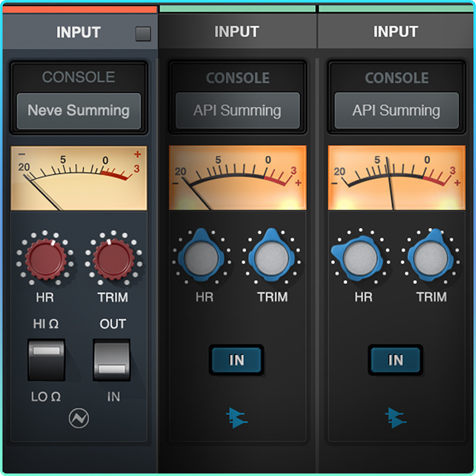The image size is (476, 476).
Task: Select the INPUT header above the Neve Summing strip
Action: [79, 33]
